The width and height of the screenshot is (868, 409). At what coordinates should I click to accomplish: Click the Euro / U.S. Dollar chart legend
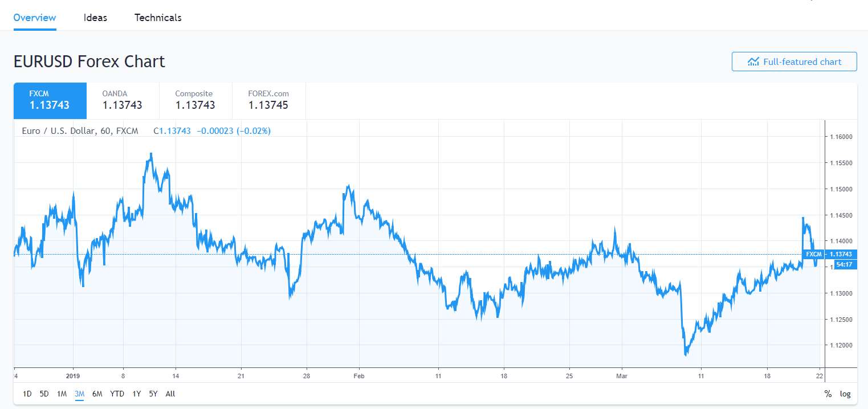80,131
